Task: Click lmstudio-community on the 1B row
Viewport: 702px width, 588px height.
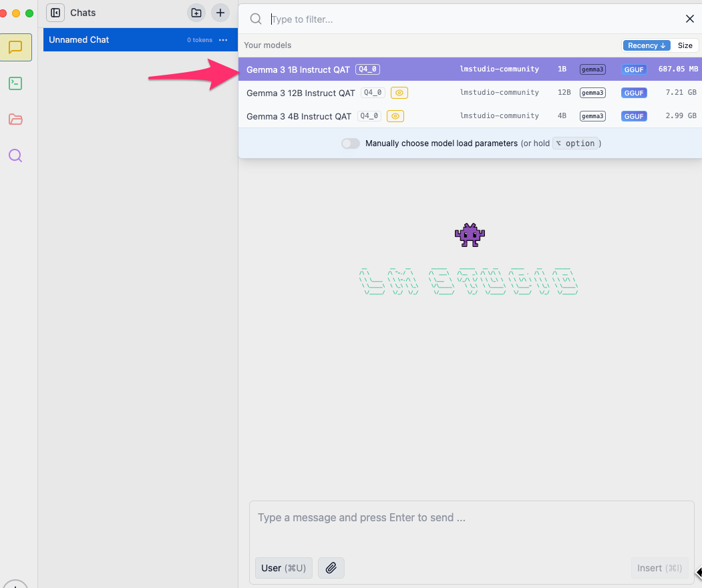Action: [x=499, y=69]
